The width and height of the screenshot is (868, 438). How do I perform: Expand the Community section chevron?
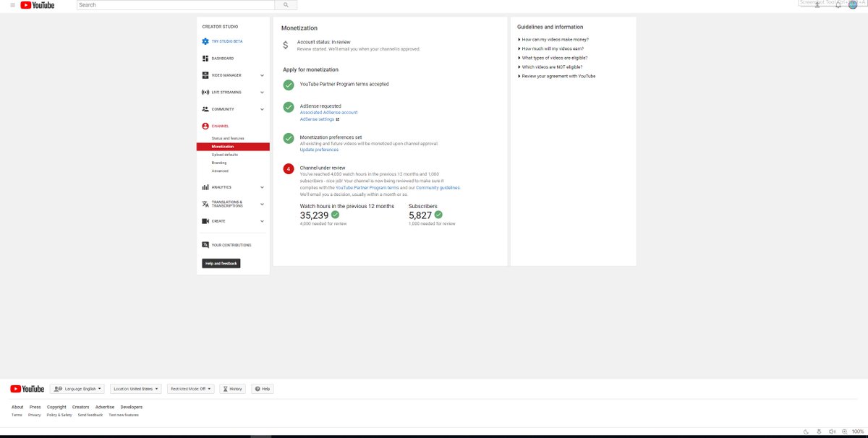pos(262,109)
